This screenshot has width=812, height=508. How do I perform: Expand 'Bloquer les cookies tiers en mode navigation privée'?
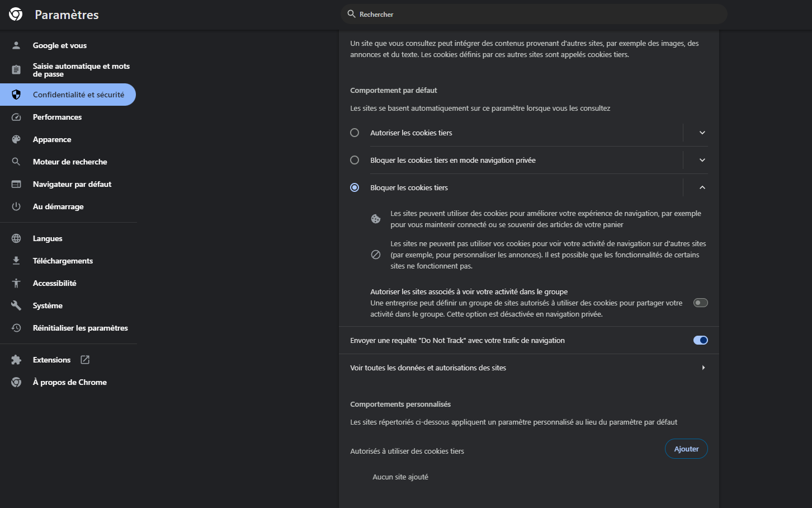point(702,159)
